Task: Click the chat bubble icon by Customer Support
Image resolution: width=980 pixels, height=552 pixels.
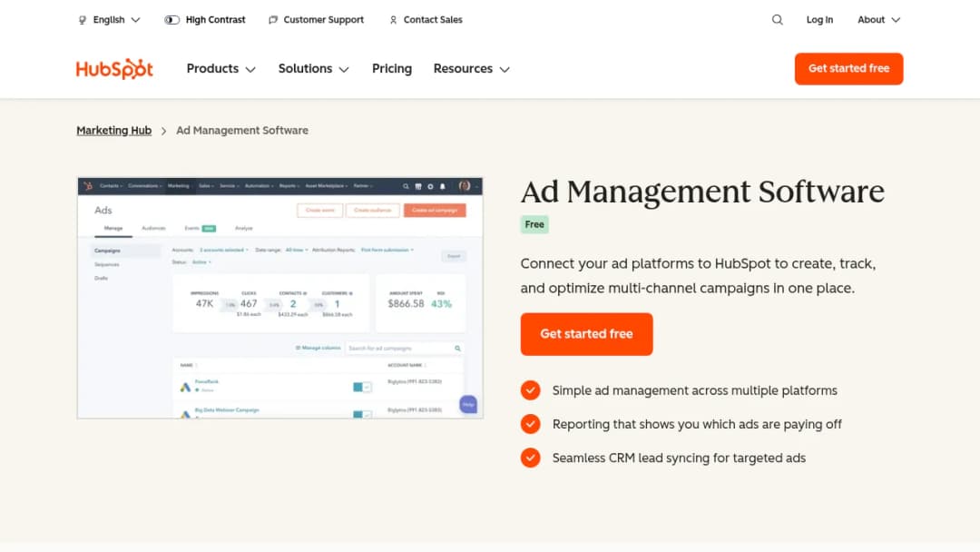Action: [273, 20]
